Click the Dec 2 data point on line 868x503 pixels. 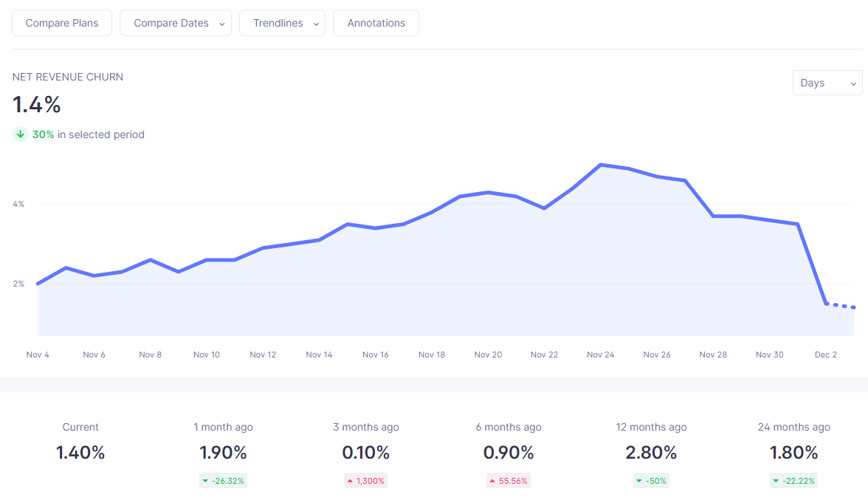click(x=826, y=304)
